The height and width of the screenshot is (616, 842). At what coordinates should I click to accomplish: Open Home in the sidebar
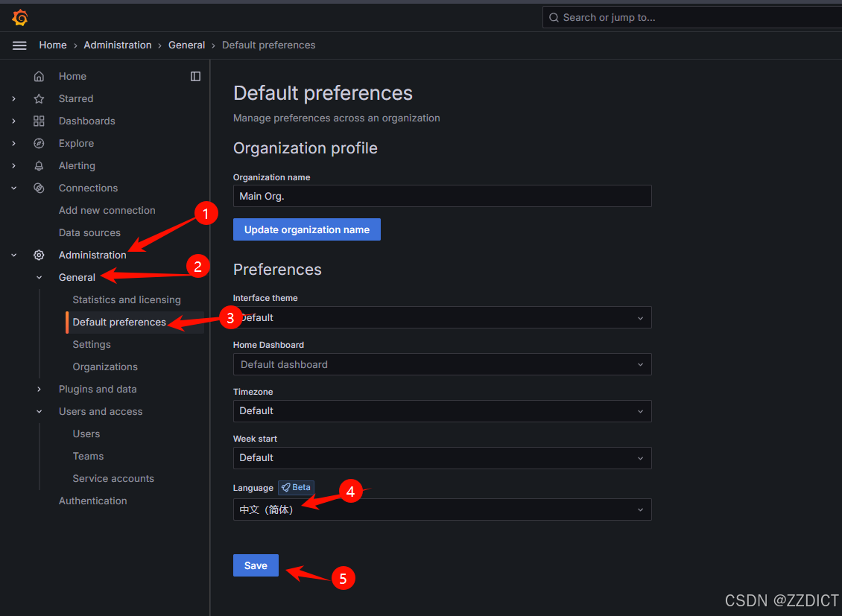pos(72,76)
